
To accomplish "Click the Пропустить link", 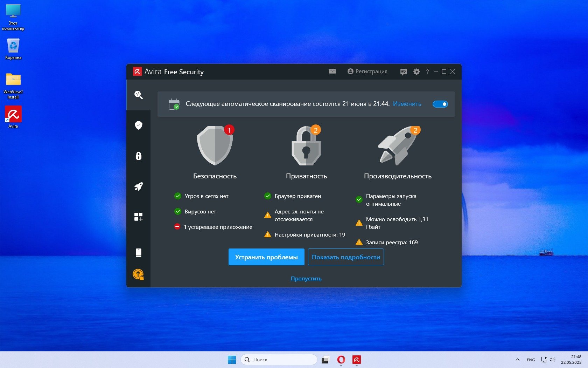I will tap(306, 279).
